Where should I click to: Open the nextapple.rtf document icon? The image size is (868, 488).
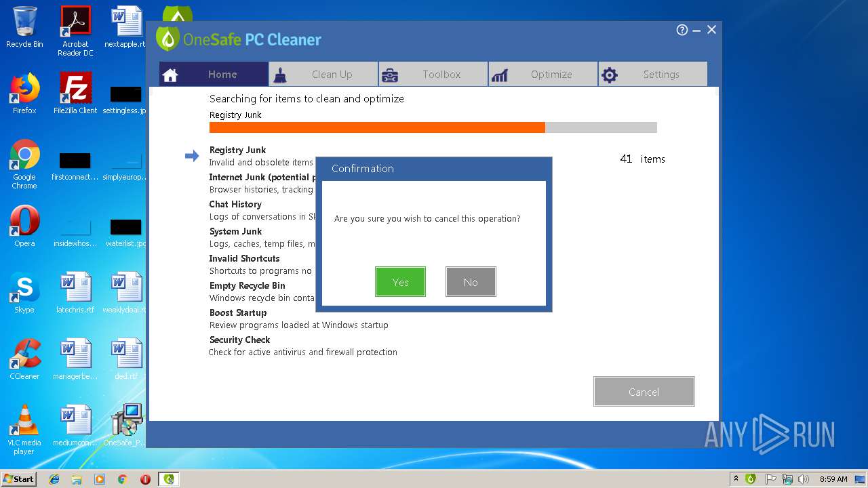coord(126,28)
